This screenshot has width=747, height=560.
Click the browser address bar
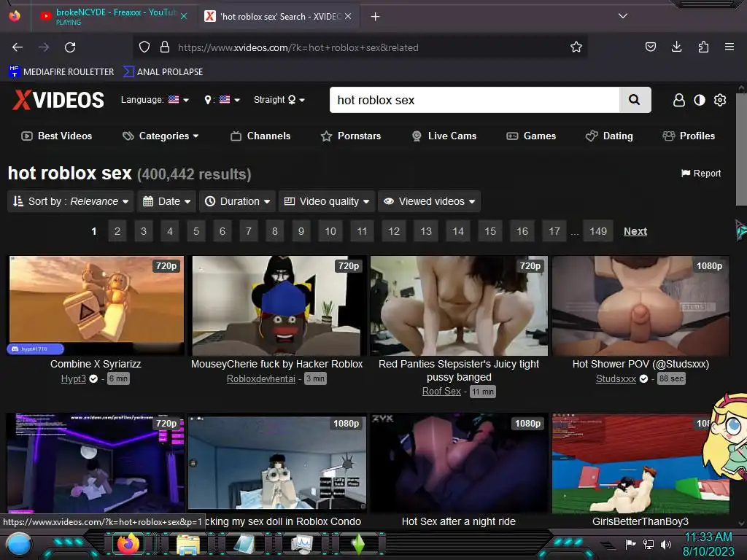point(362,47)
